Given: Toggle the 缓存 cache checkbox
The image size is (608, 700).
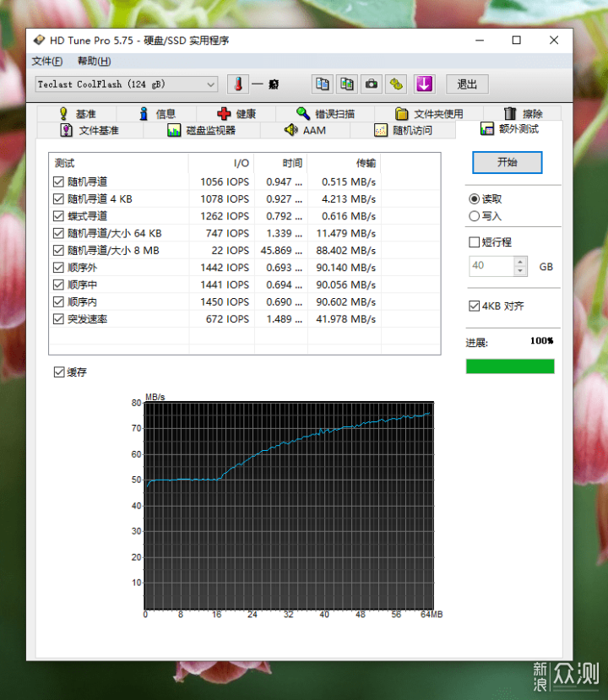Looking at the screenshot, I should pos(59,372).
